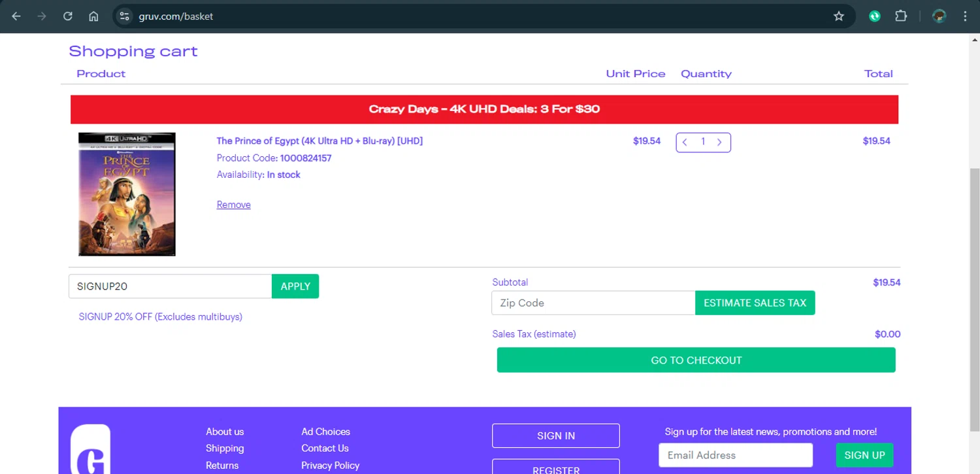The image size is (980, 474).
Task: Click the browser forward arrow
Action: (x=42, y=16)
